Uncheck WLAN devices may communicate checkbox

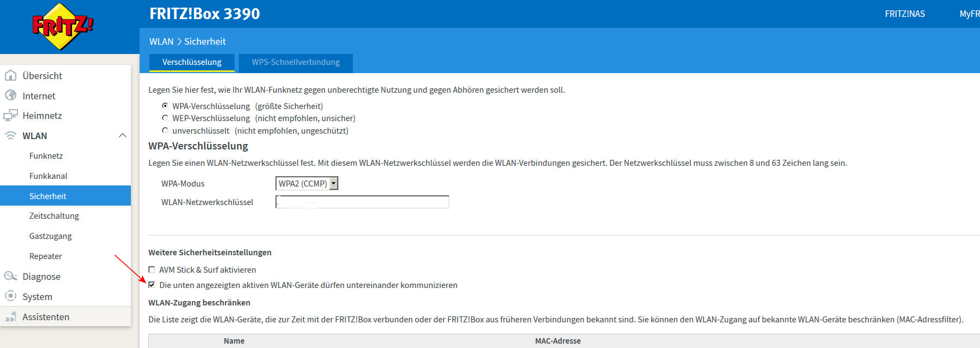tap(152, 285)
